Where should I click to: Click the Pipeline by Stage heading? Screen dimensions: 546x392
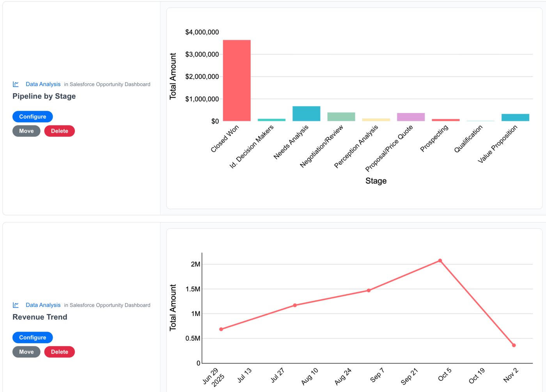[x=44, y=96]
